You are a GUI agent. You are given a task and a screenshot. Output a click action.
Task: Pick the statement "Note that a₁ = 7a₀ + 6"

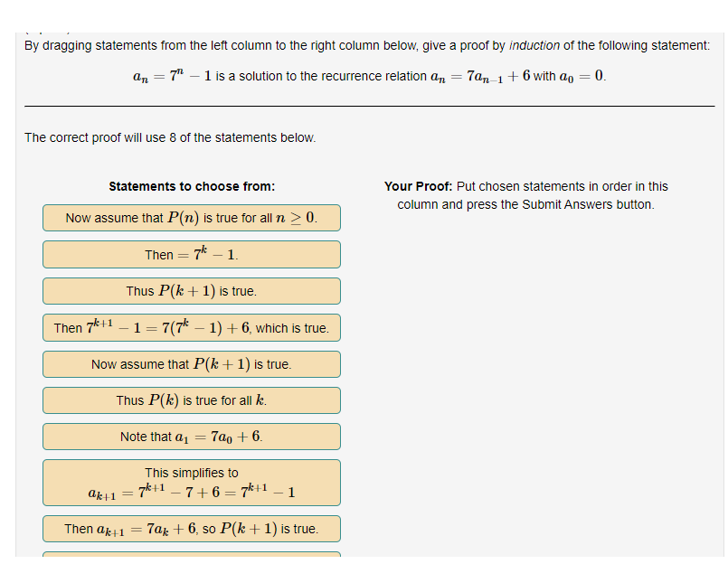[x=191, y=437]
